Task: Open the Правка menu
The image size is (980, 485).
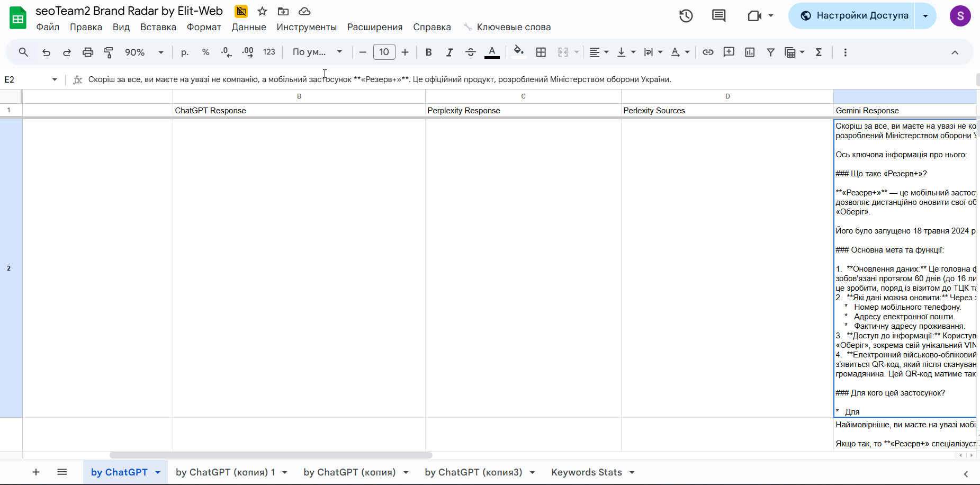Action: (86, 27)
